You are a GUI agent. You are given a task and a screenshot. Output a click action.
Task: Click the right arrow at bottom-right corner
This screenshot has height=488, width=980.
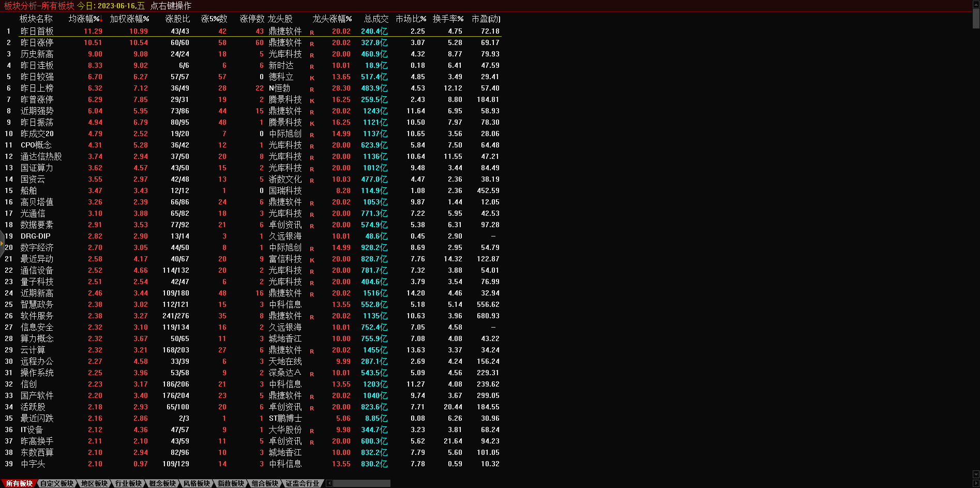(976, 483)
